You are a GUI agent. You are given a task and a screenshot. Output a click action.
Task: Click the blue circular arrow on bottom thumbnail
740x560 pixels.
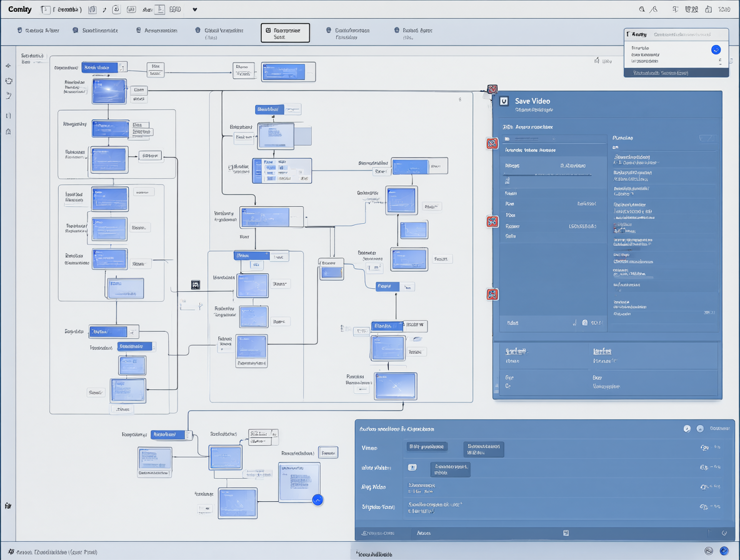tap(317, 500)
